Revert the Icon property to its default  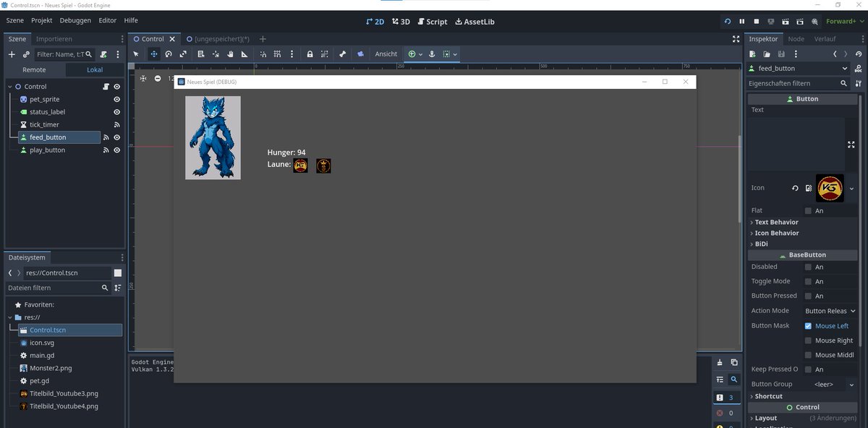pos(795,188)
